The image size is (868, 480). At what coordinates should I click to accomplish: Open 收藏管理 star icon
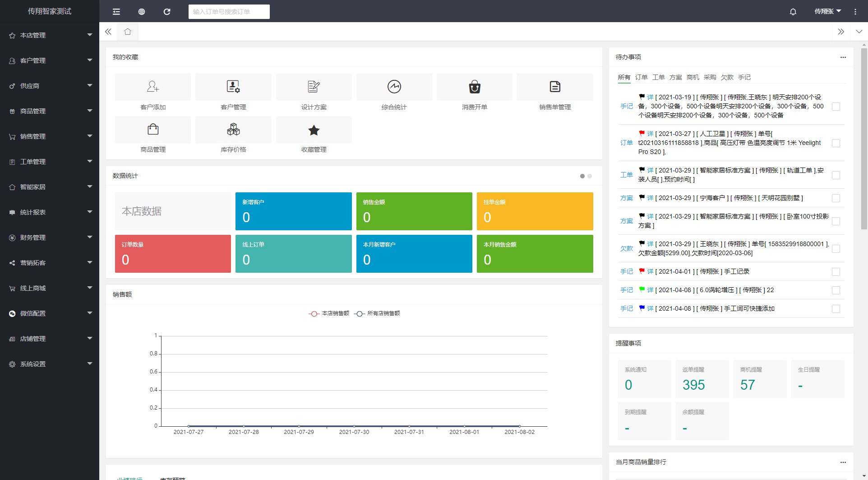click(314, 130)
